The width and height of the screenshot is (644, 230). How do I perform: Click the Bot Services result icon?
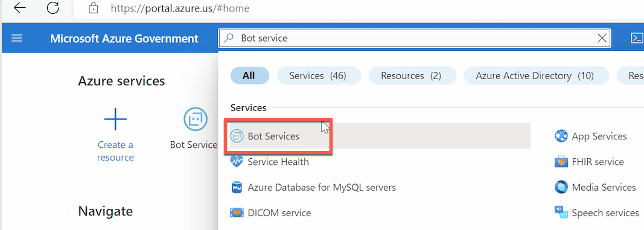pos(237,136)
